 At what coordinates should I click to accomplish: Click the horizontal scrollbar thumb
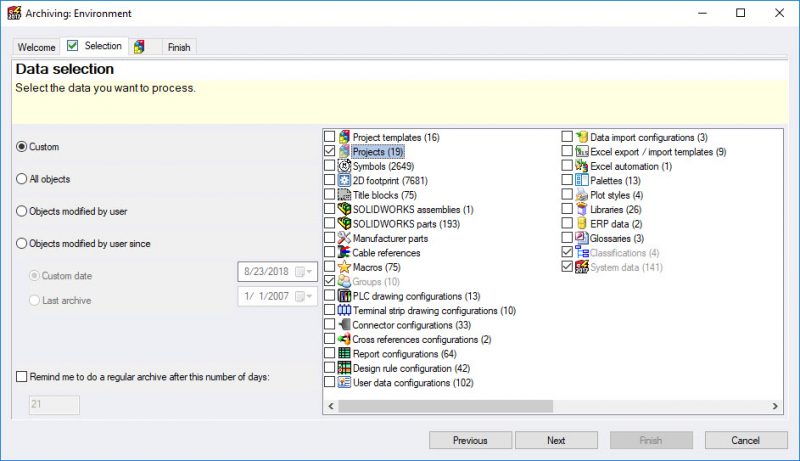[x=445, y=406]
